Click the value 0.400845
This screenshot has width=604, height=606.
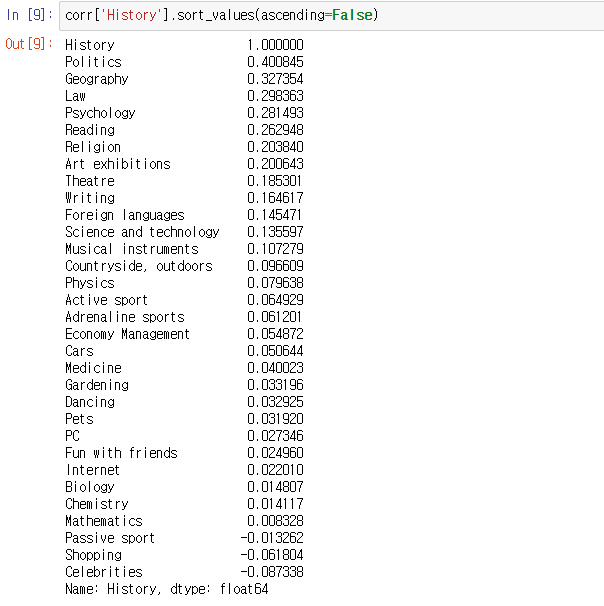(275, 62)
